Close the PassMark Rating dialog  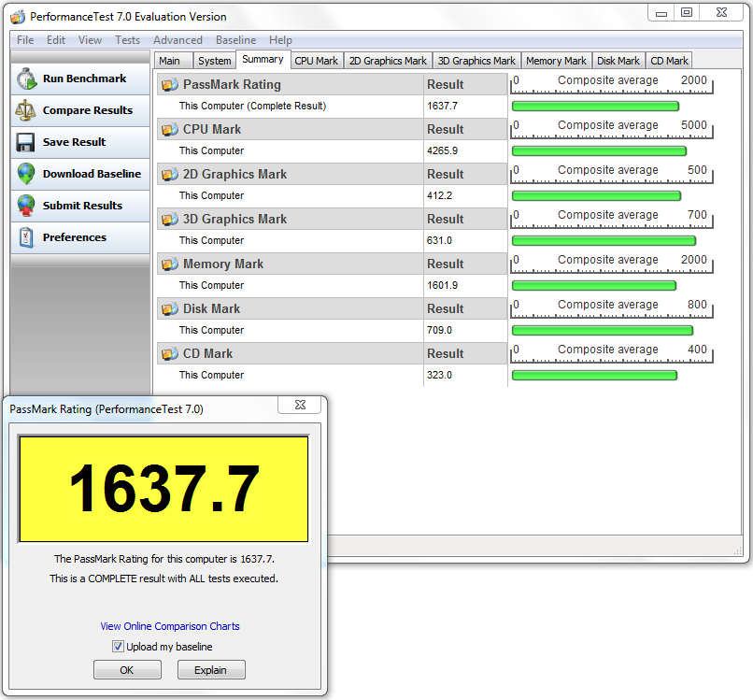(300, 405)
